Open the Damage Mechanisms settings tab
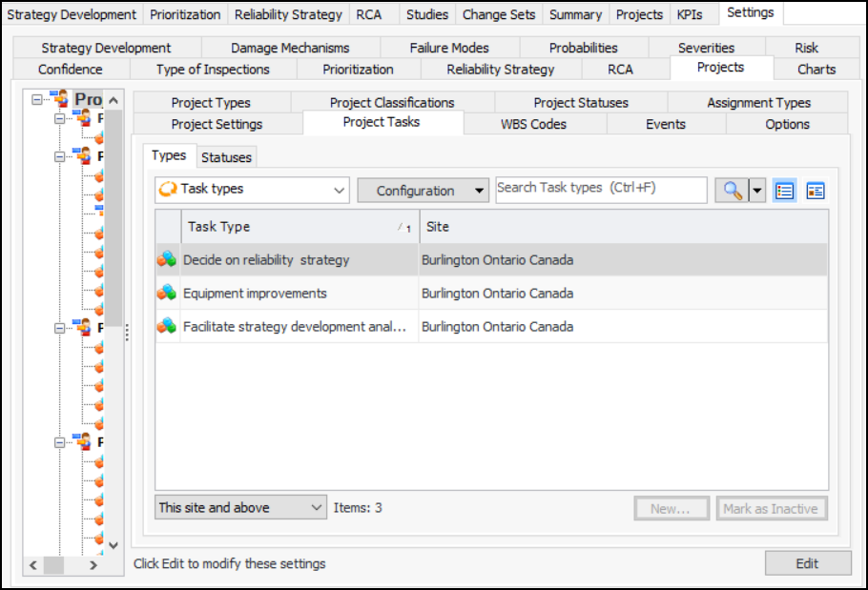Viewport: 868px width, 590px height. pyautogui.click(x=290, y=48)
